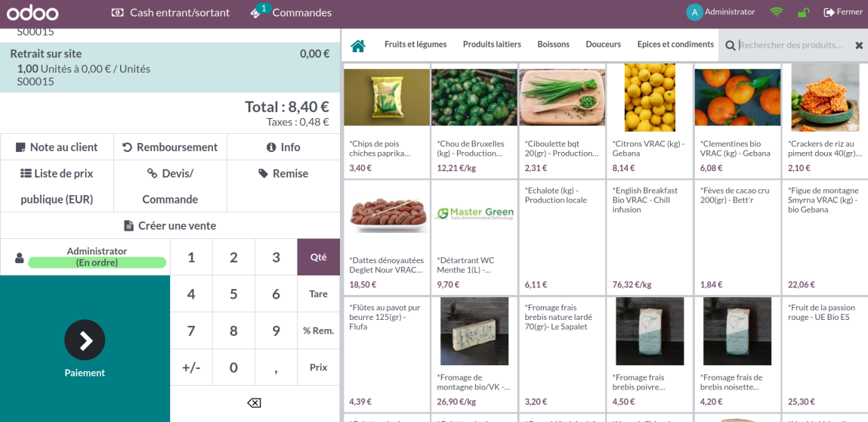Tap numpad key 3

click(276, 257)
